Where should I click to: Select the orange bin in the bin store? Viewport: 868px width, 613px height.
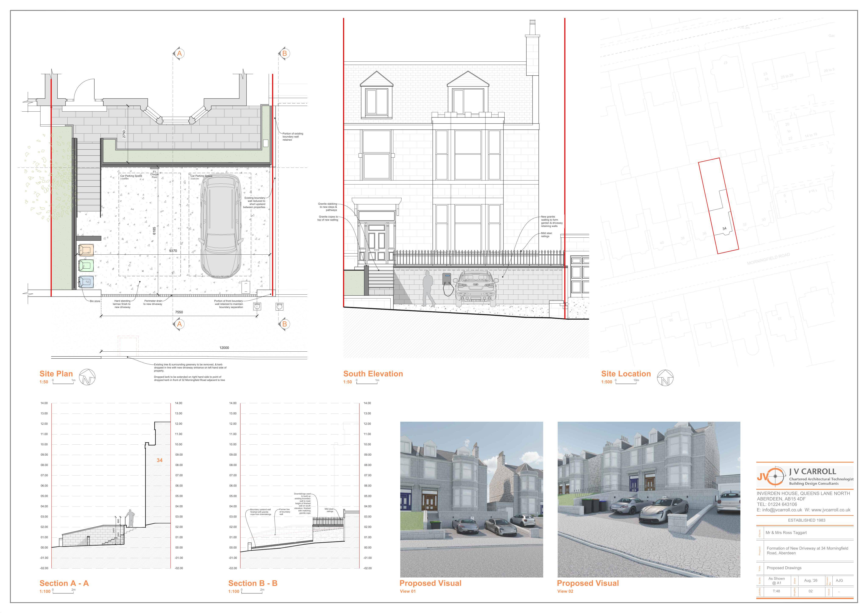(86, 250)
